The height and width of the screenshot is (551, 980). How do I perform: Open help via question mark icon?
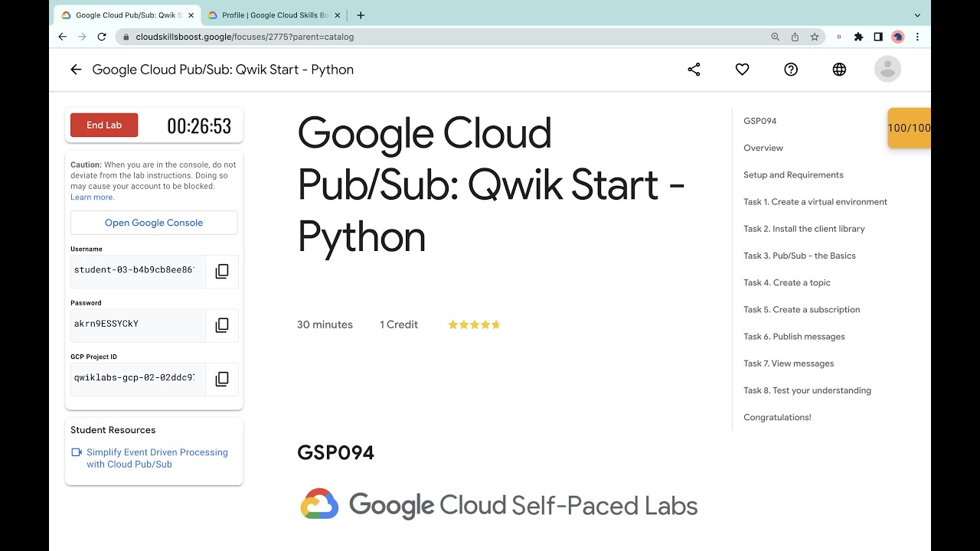click(791, 70)
